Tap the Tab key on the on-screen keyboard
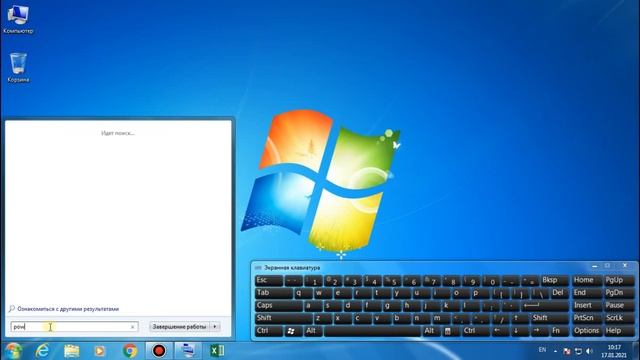 [x=273, y=293]
